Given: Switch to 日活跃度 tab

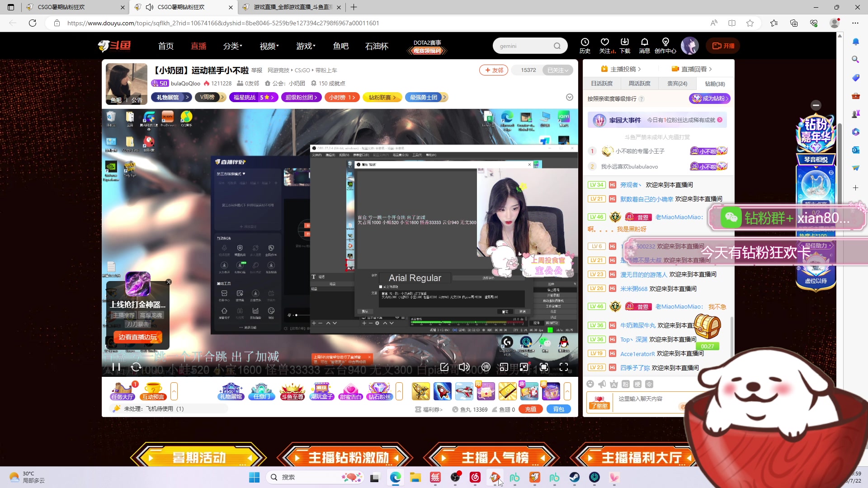Looking at the screenshot, I should tap(602, 84).
